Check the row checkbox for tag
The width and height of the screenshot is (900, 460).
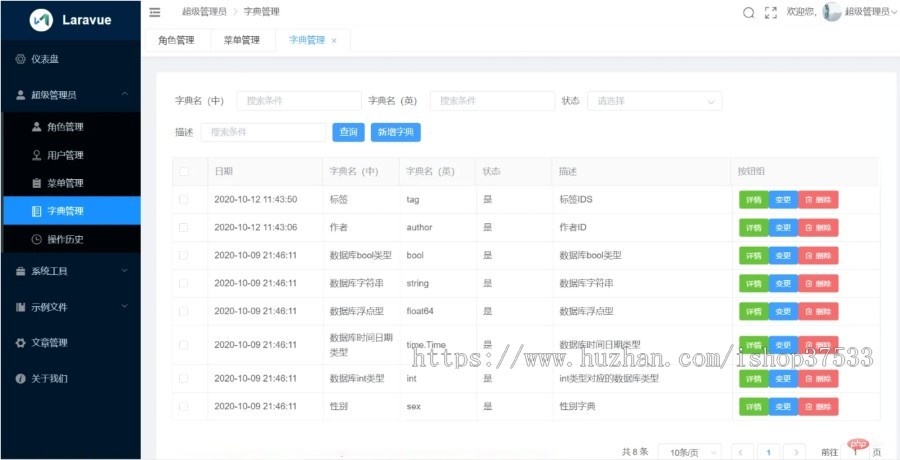tap(184, 199)
